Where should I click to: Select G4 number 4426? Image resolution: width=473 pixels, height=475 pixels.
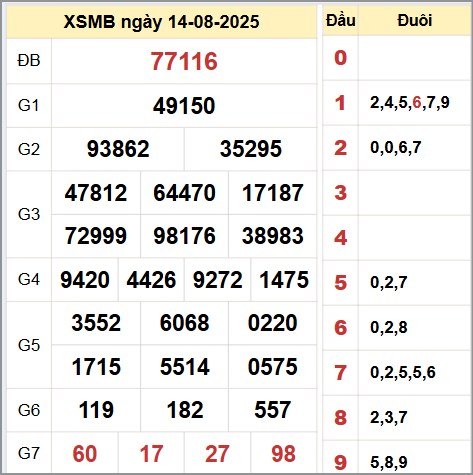pyautogui.click(x=151, y=280)
